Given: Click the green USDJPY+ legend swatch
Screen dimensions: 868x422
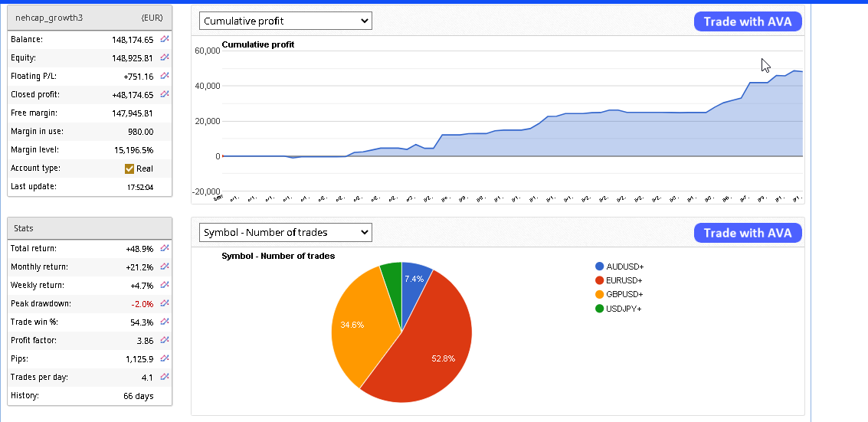Looking at the screenshot, I should click(599, 309).
